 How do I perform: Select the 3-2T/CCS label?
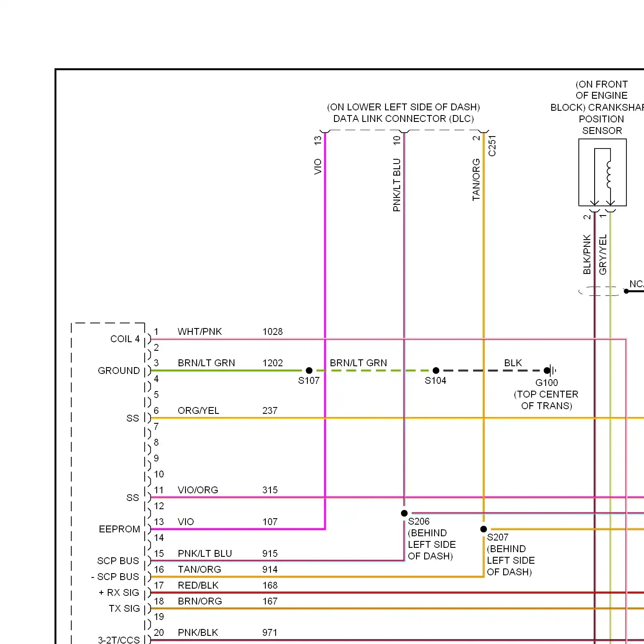click(x=119, y=640)
